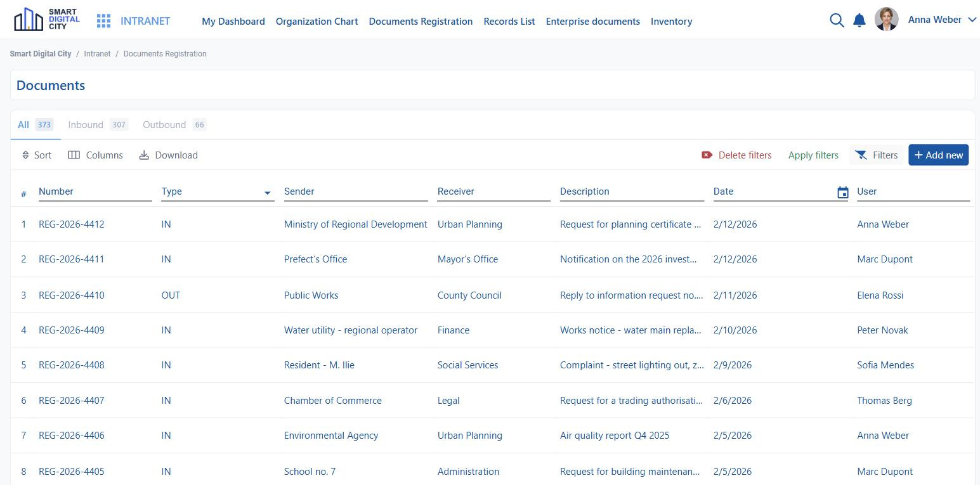Open Records List menu item
This screenshot has height=485, width=980.
tap(509, 22)
